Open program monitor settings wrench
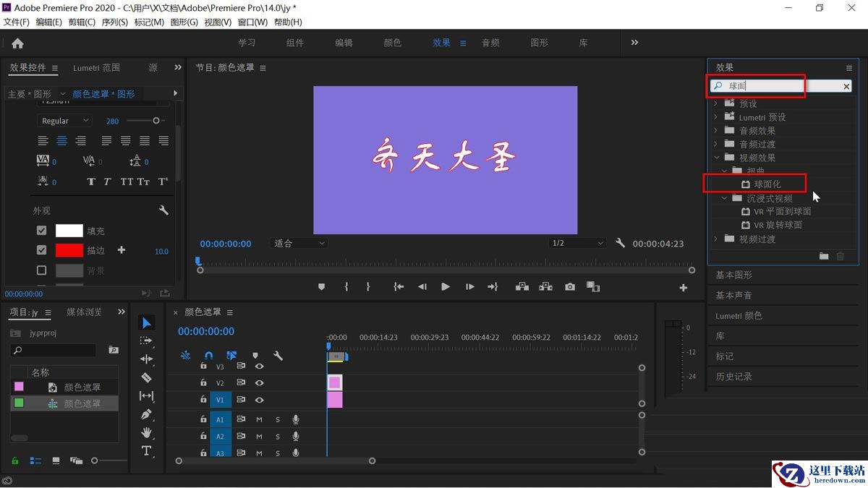This screenshot has width=868, height=488. coord(620,243)
